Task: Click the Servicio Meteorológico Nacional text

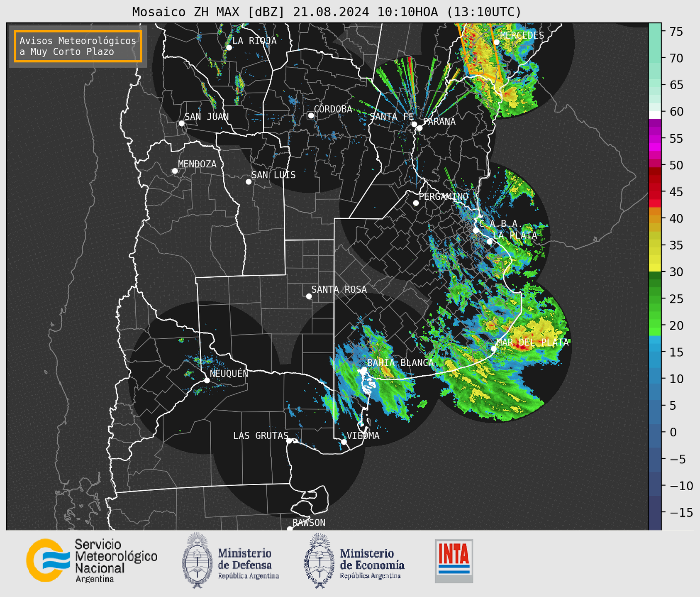Action: coord(116,560)
